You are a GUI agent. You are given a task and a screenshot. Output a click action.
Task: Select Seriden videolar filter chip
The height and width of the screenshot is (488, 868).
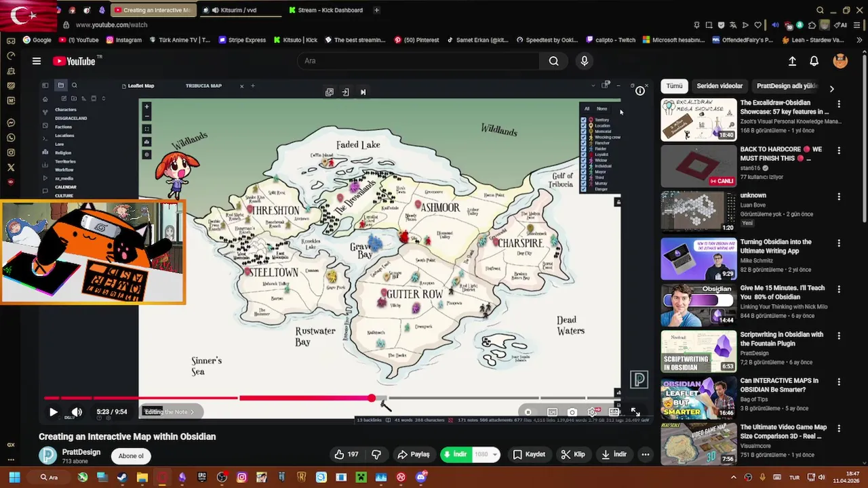click(719, 86)
